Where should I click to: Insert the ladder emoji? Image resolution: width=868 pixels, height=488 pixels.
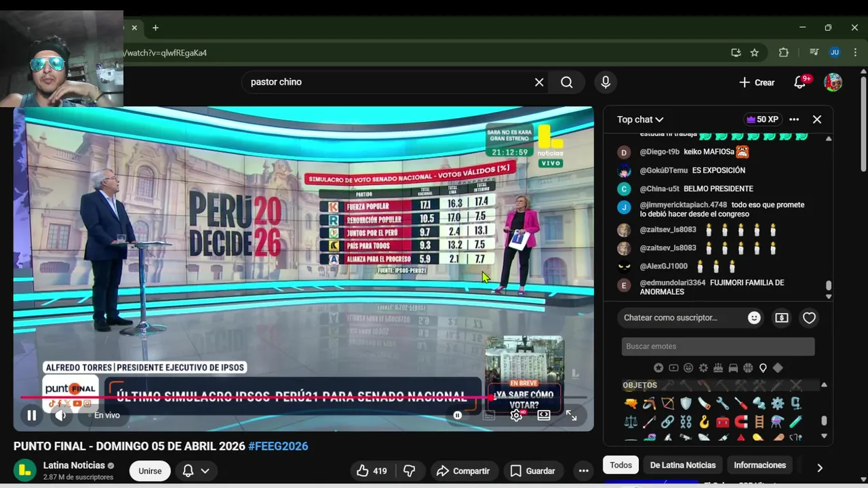(x=759, y=422)
